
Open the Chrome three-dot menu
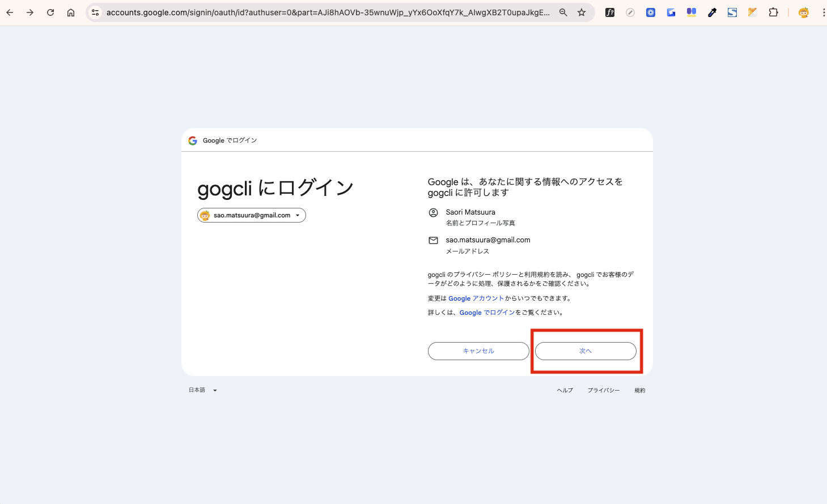(824, 12)
